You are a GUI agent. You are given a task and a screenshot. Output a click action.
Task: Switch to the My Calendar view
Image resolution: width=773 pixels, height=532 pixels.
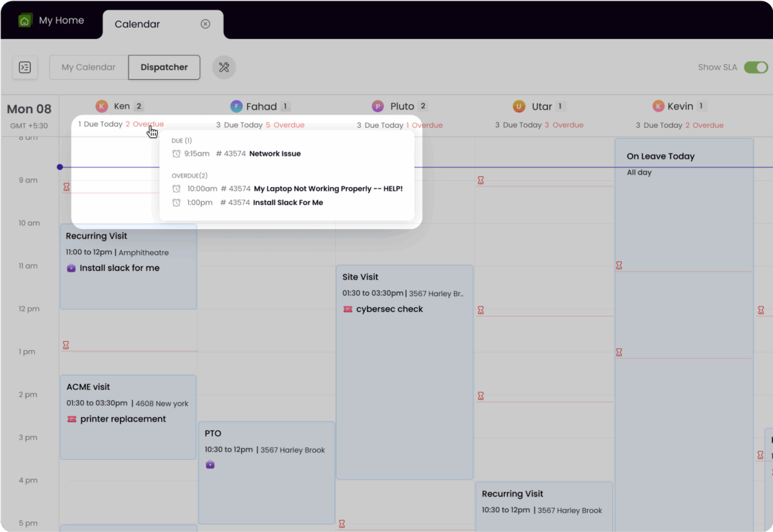[x=89, y=68]
